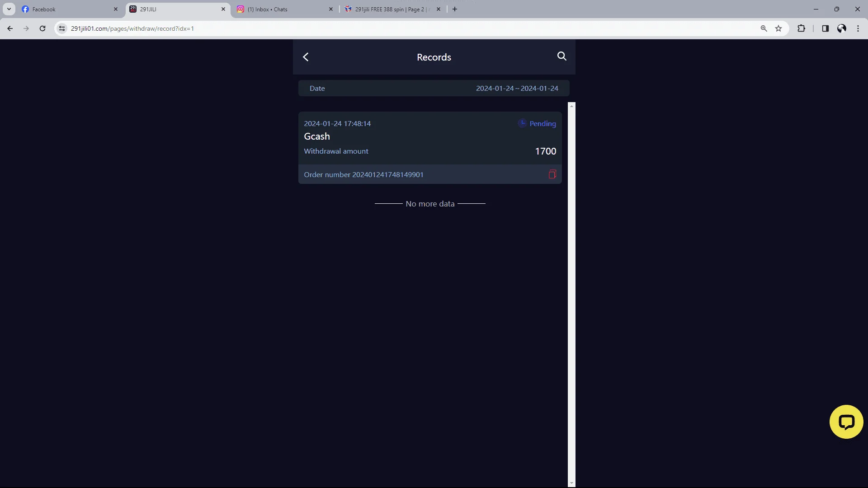Click the browser back arrow

(10, 28)
